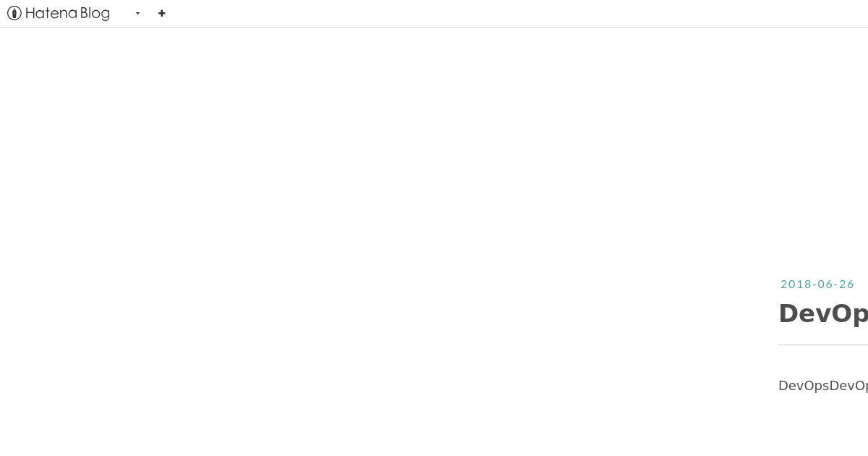Open the 2018-06-26 date archive link
Screen dimensions: 868x456
tap(817, 284)
